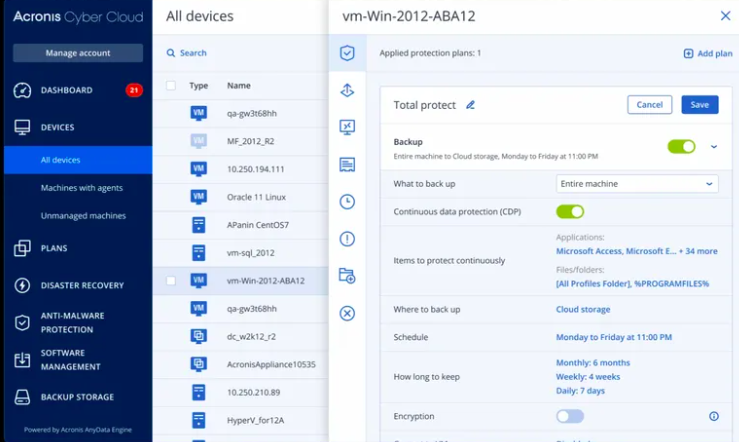The width and height of the screenshot is (739, 442).
Task: Click the Add plan link
Action: (708, 53)
